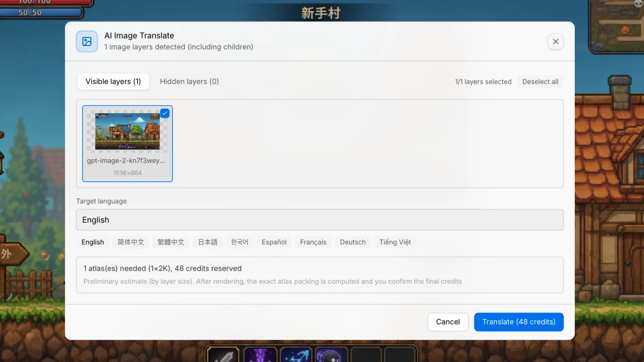
Task: Click the AI Image Translate picture icon
Action: point(87,41)
